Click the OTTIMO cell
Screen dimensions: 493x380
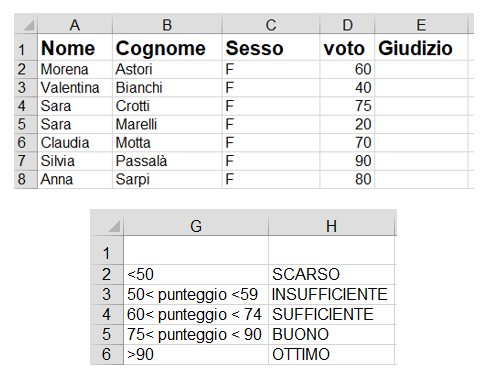pyautogui.click(x=332, y=354)
